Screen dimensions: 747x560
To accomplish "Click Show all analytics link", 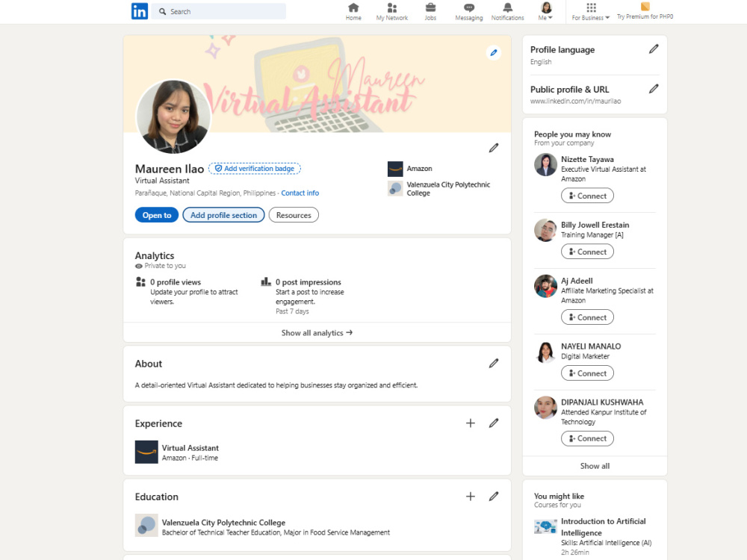I will (317, 332).
